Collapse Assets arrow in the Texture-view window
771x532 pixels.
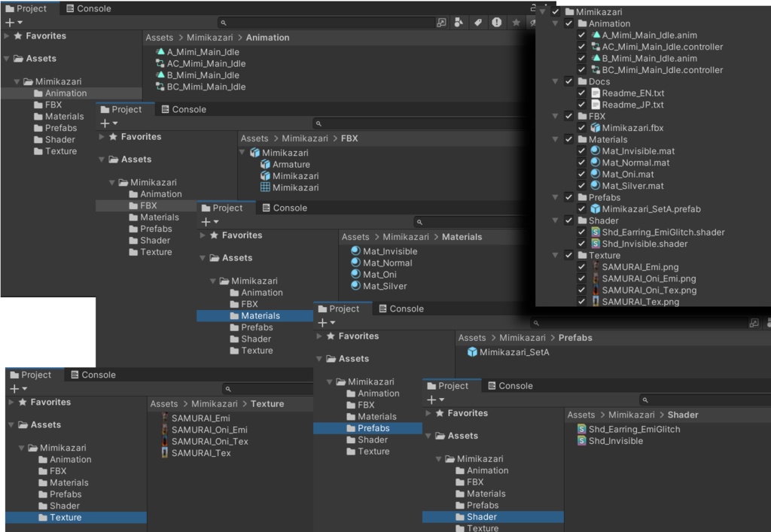11,425
